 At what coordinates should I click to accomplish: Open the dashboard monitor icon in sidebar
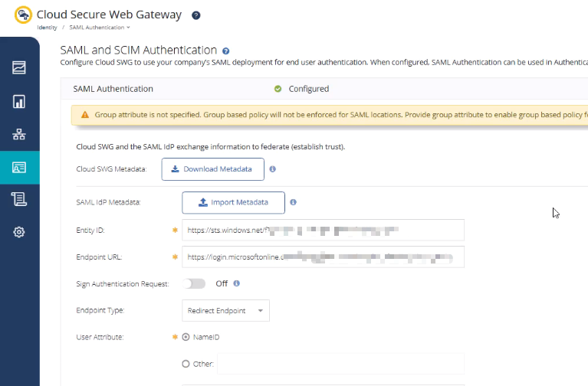tap(19, 67)
